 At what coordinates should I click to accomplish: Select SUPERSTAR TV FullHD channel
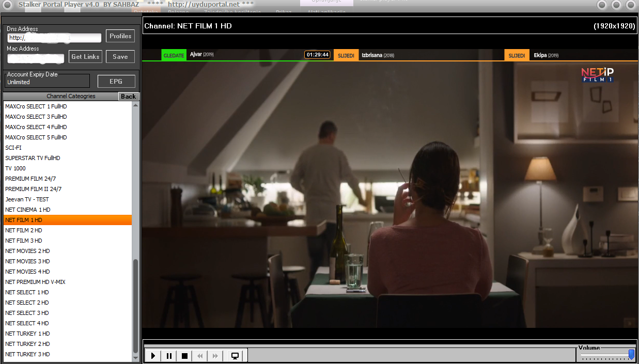coord(68,158)
